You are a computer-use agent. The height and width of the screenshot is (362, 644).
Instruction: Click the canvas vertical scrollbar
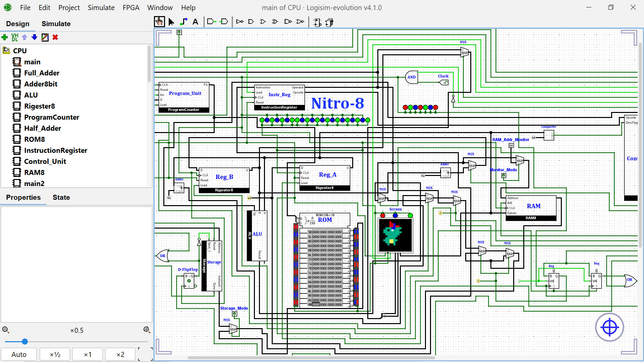[x=640, y=146]
